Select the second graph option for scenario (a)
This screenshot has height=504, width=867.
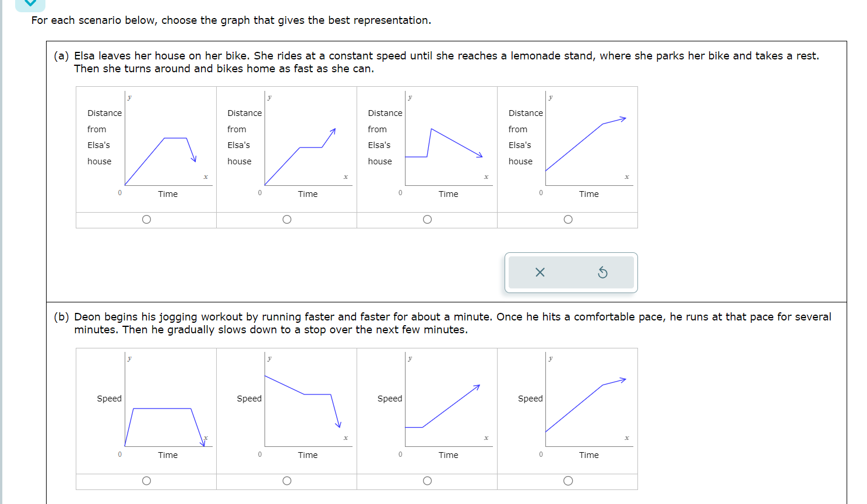tap(286, 219)
